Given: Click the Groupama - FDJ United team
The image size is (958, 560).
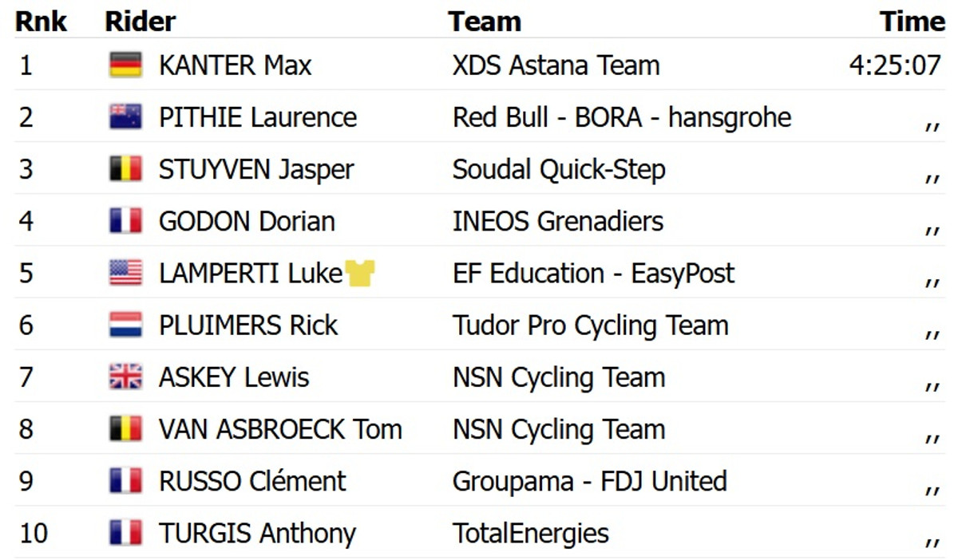Looking at the screenshot, I should (x=589, y=481).
